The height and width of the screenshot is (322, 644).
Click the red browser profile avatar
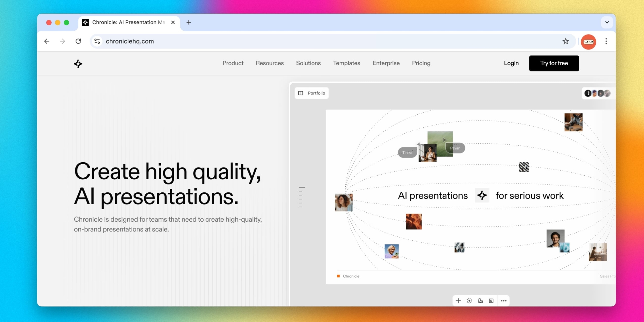pos(588,42)
